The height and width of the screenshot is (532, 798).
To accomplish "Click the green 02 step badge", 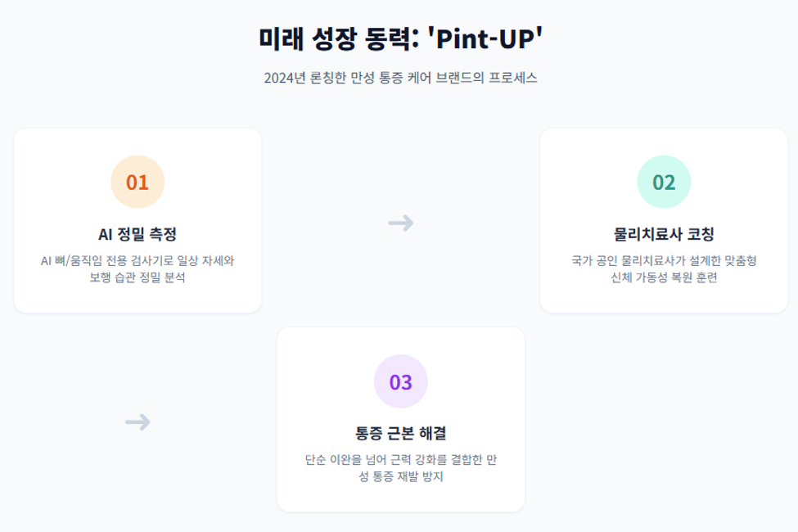I will 664,182.
